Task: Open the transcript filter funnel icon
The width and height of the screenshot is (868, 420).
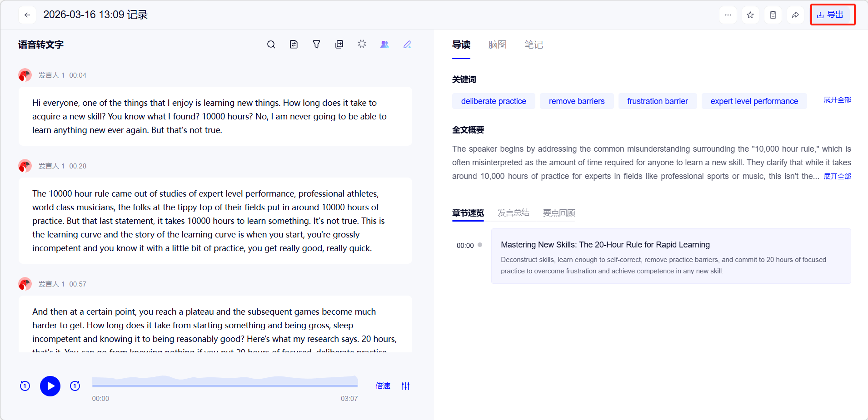Action: (x=316, y=44)
